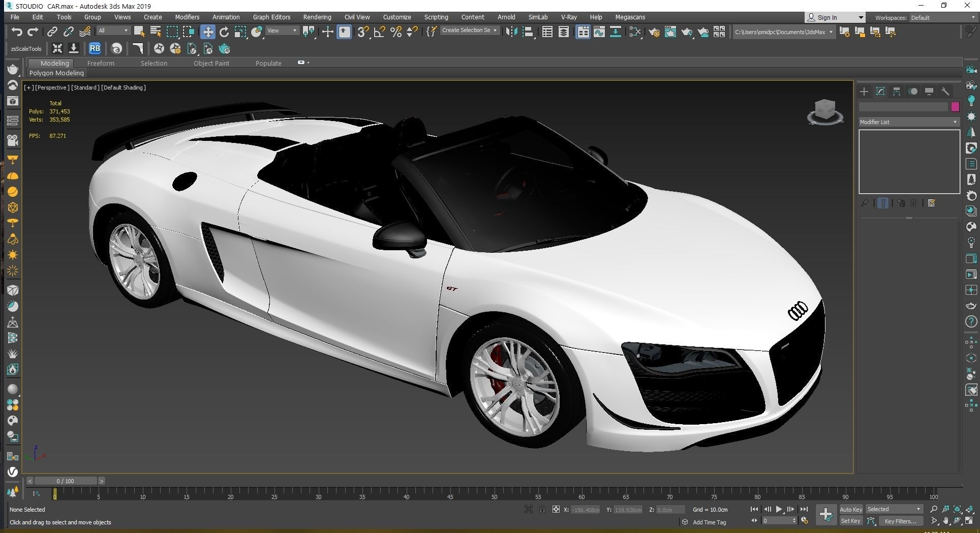
Task: Open the Megascans menu
Action: click(630, 17)
